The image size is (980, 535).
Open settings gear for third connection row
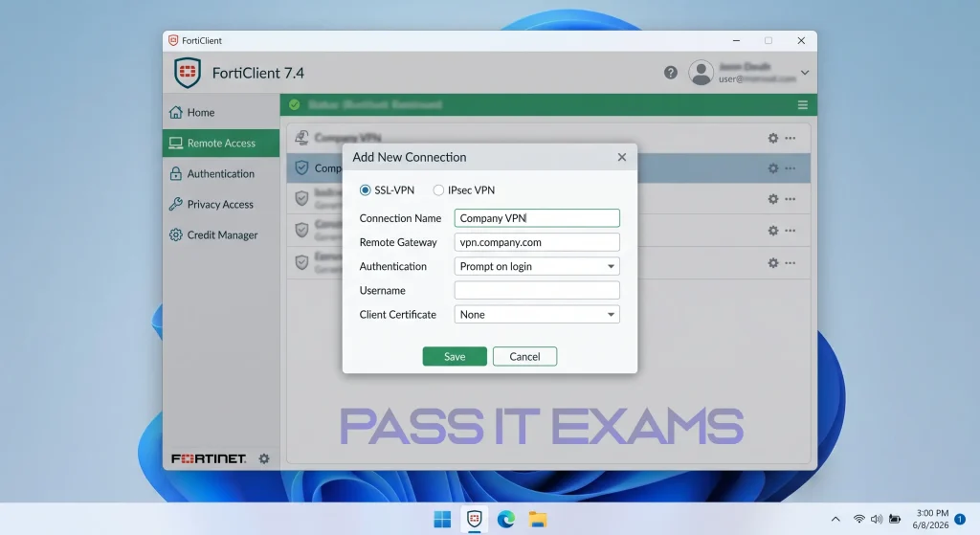pyautogui.click(x=773, y=199)
